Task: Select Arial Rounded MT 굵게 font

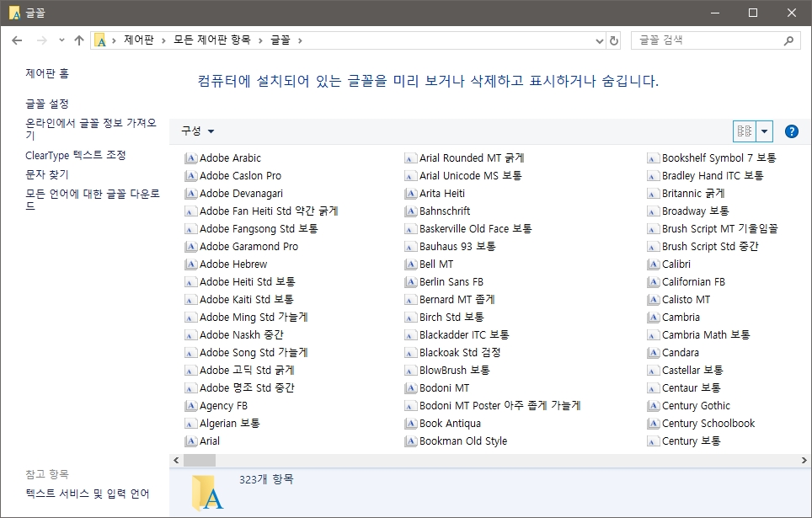Action: tap(464, 158)
